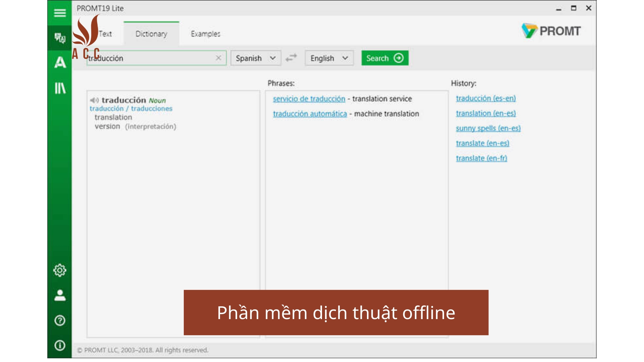This screenshot has height=362, width=644.
Task: Play pronunciation of traducción
Action: point(94,100)
